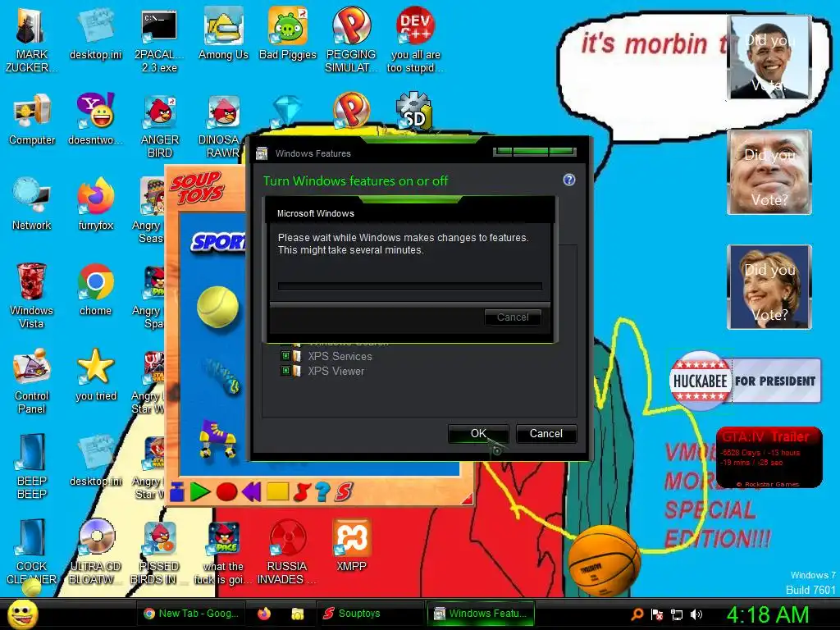Screen dimensions: 840x630
Task: Click the magnifier icon in system tray
Action: tap(637, 614)
